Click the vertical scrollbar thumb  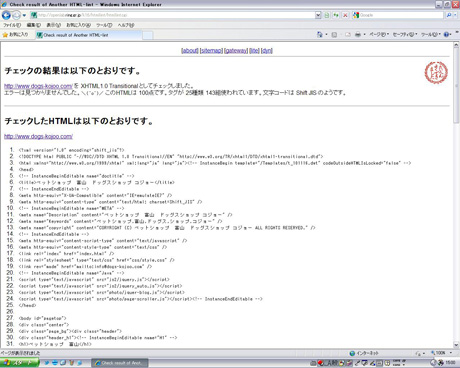click(x=456, y=86)
